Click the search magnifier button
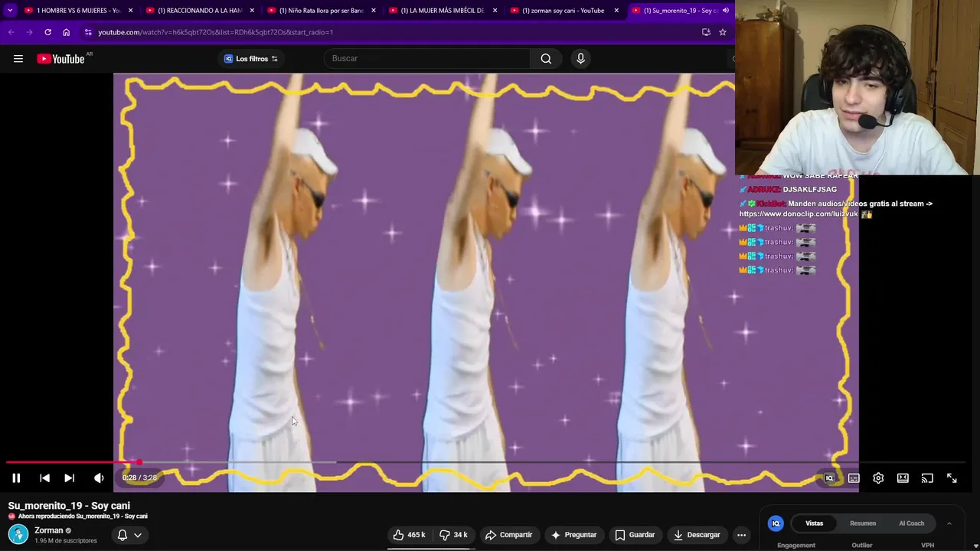The width and height of the screenshot is (980, 551). point(546,59)
